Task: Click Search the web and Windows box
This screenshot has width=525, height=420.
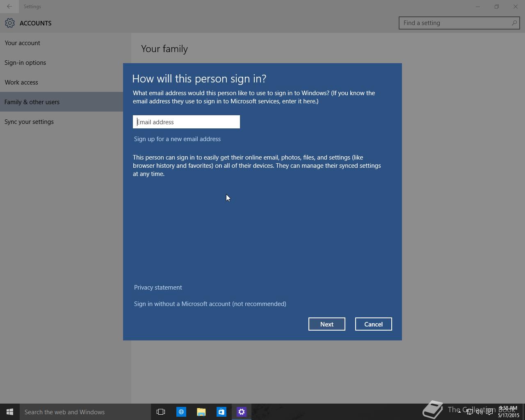Action: (x=85, y=412)
